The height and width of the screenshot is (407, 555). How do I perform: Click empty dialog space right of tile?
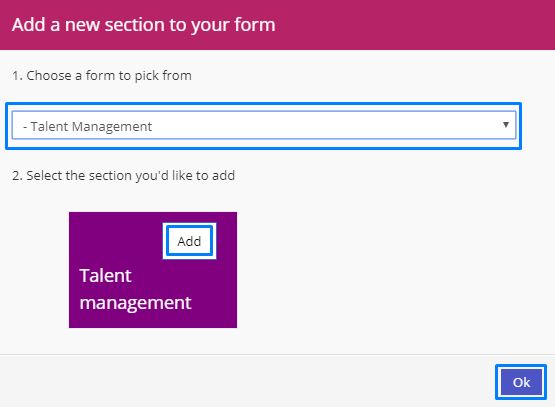(x=389, y=270)
